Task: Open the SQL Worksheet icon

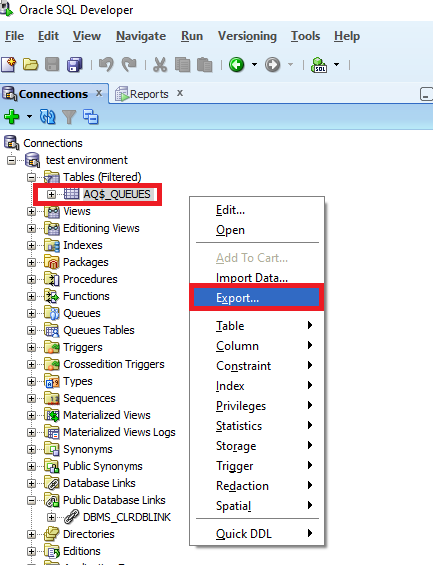Action: coord(319,65)
